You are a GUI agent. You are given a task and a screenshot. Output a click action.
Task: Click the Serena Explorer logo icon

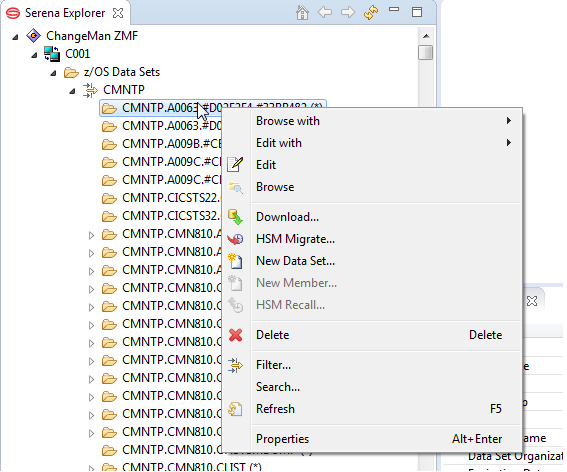pos(13,13)
